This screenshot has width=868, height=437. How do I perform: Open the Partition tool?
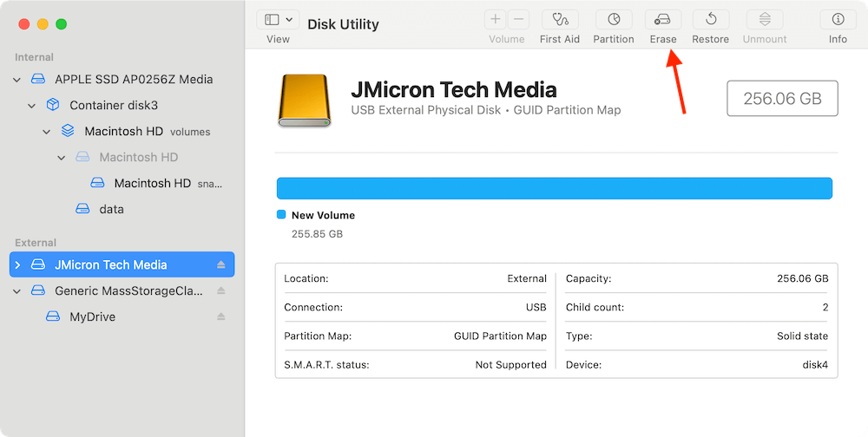click(613, 19)
